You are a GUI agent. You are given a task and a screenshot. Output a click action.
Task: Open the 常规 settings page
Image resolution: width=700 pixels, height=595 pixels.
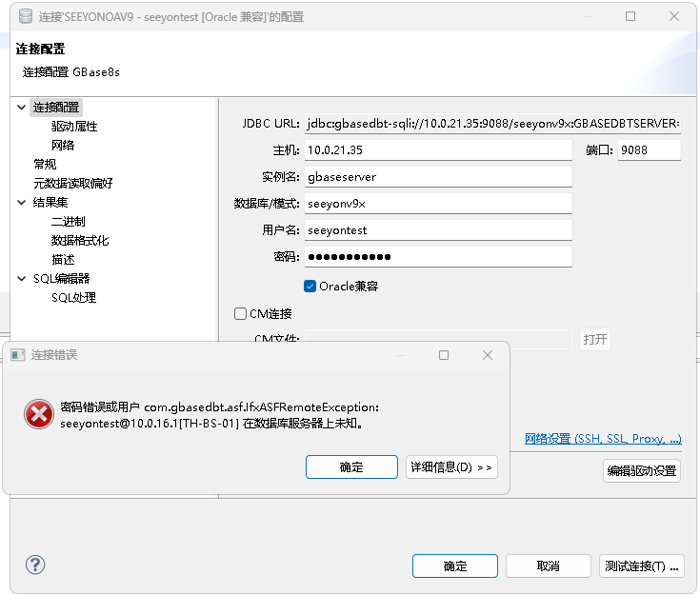[45, 165]
